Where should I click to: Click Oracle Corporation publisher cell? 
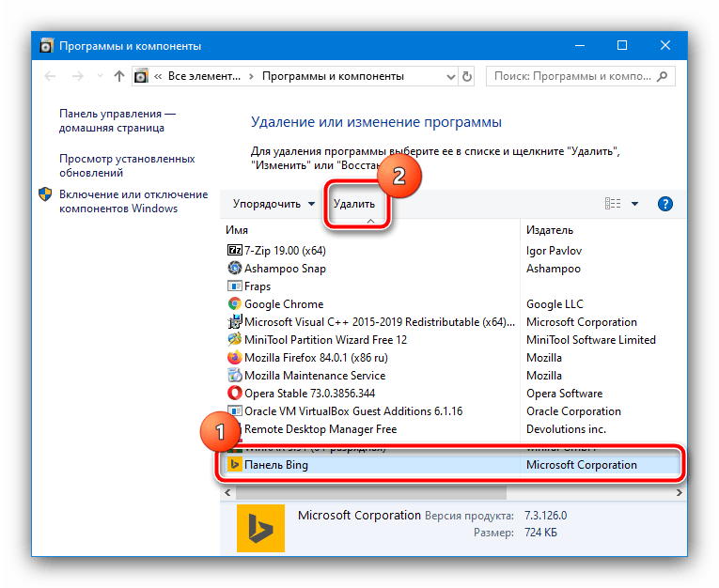click(x=573, y=411)
